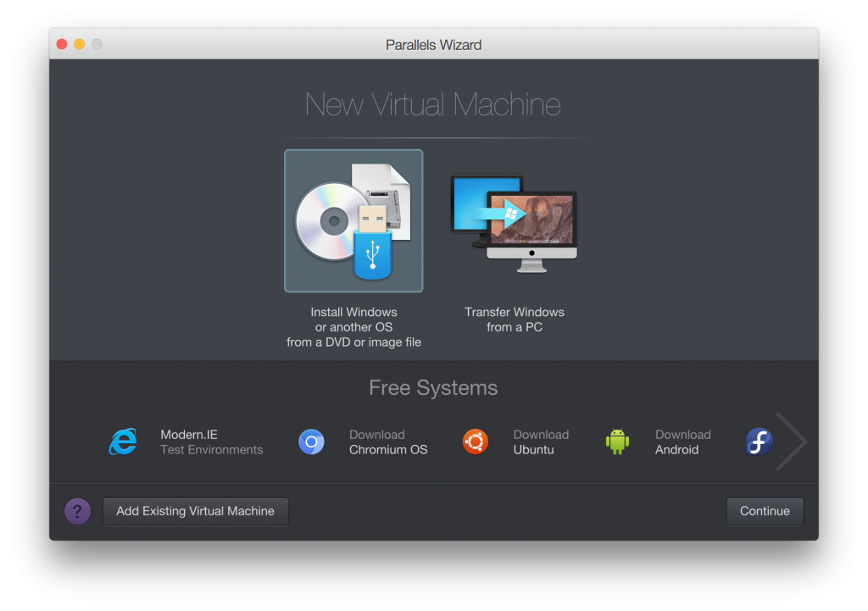
Task: Select the Android robot icon
Action: [x=617, y=442]
